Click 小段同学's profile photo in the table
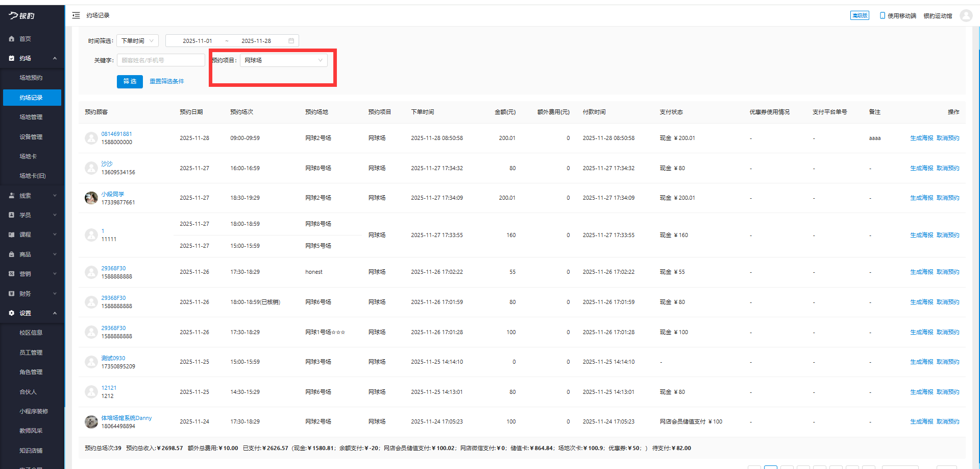The image size is (980, 469). coord(91,198)
